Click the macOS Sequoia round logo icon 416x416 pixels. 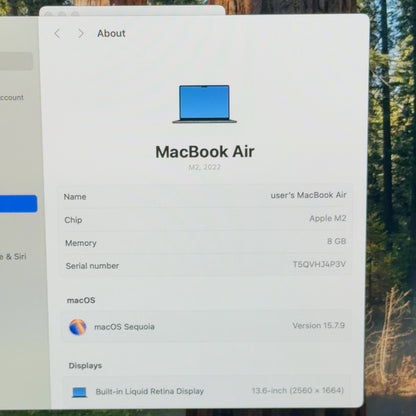tap(78, 327)
